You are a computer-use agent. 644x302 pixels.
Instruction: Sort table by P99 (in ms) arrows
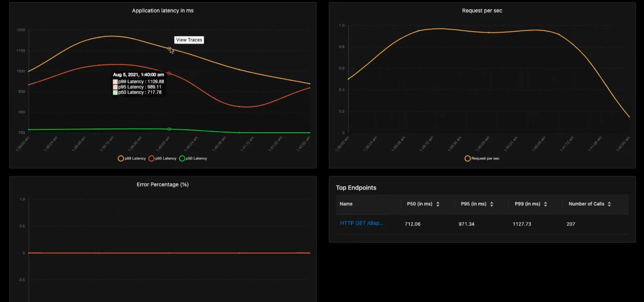[545, 204]
